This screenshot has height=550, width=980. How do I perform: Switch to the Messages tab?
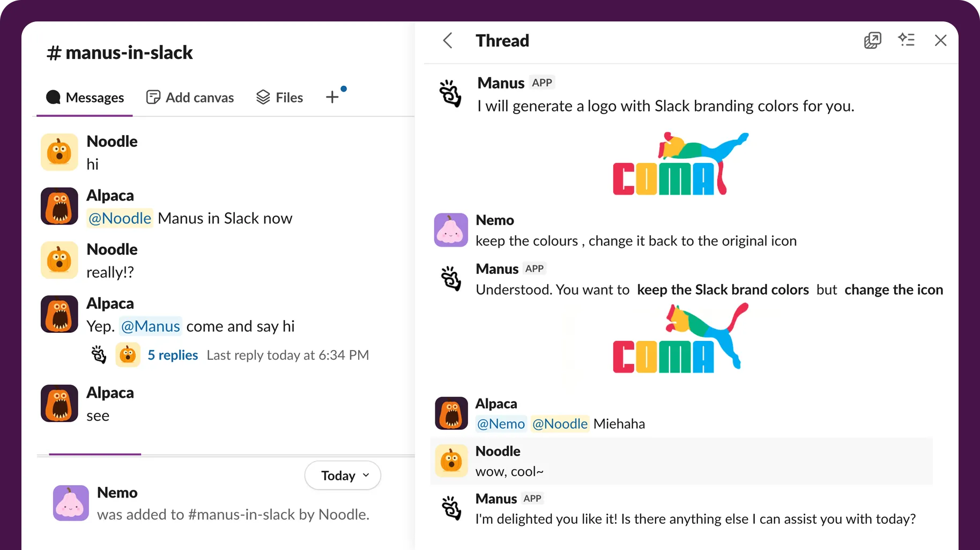click(85, 98)
